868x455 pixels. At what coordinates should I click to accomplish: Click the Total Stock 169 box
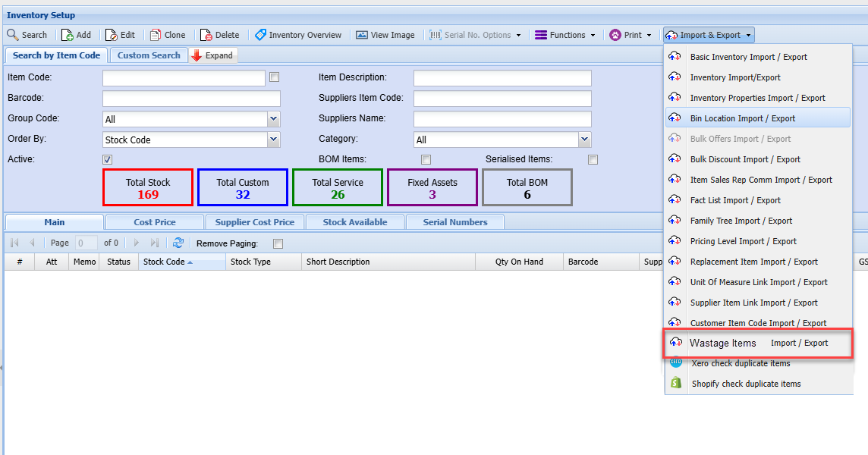(148, 187)
